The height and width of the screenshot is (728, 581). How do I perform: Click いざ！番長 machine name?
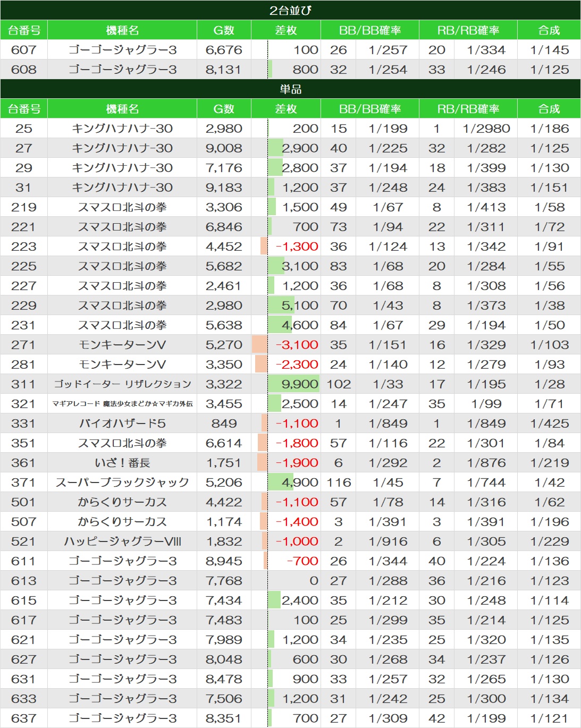pyautogui.click(x=122, y=463)
